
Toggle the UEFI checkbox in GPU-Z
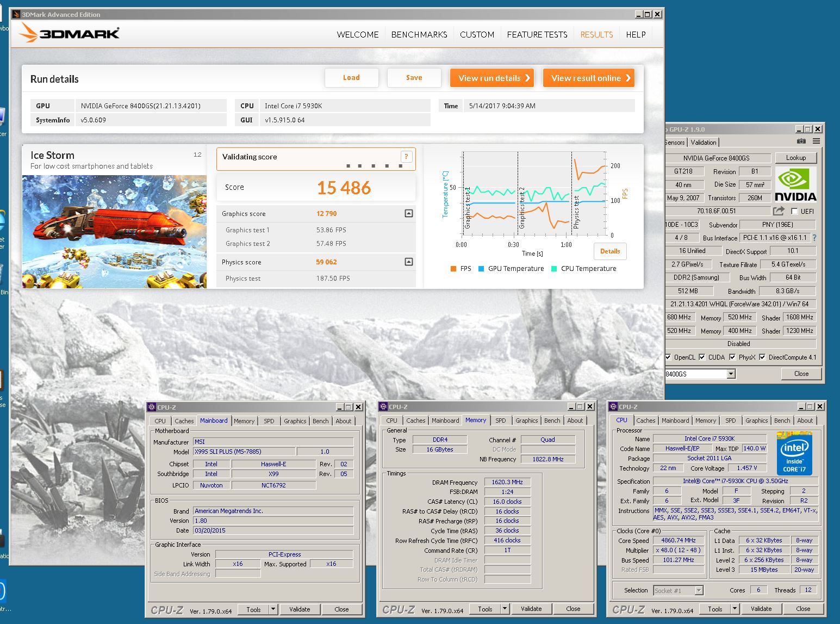795,211
